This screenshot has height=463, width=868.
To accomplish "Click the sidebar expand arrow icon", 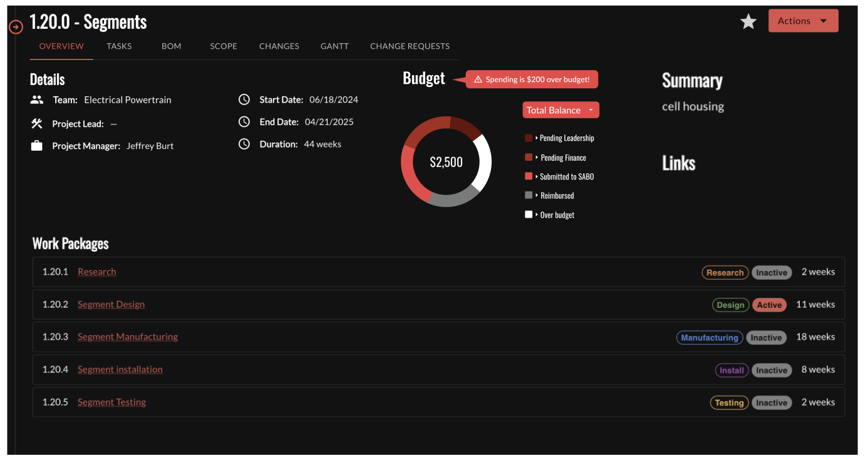I will pos(16,27).
